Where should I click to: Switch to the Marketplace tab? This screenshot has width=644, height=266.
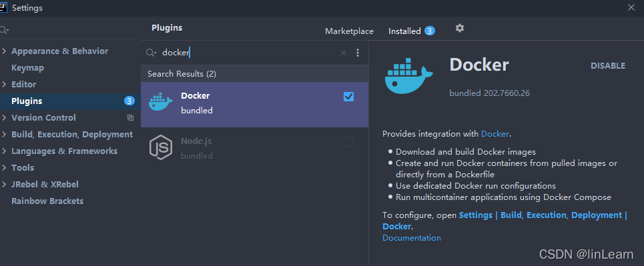349,31
